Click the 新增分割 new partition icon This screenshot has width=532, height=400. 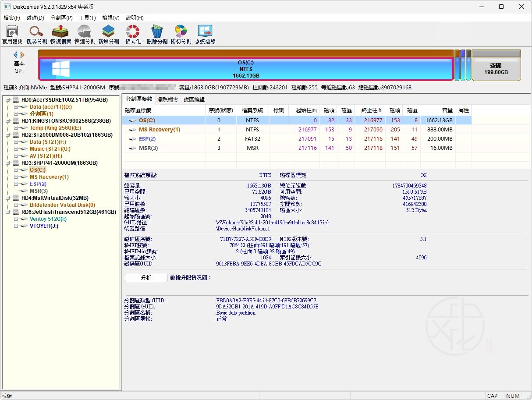[108, 35]
